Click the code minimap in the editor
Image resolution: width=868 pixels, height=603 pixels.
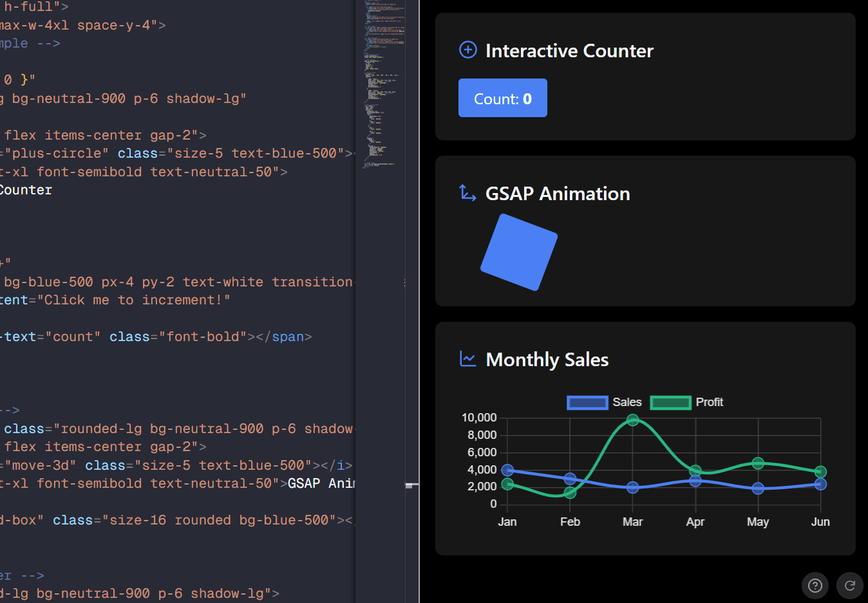[x=382, y=84]
